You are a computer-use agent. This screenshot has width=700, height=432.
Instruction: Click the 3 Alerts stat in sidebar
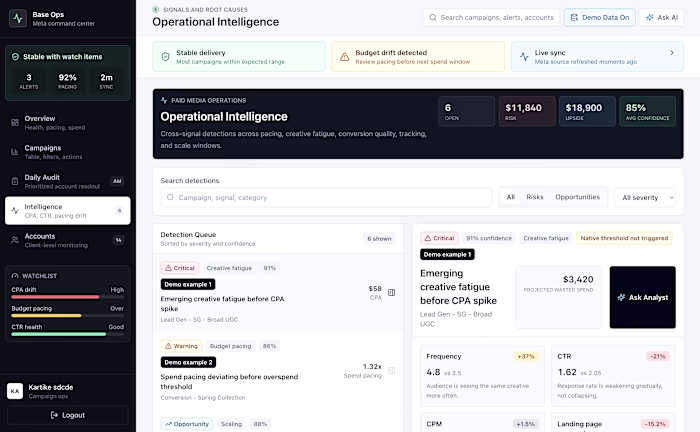click(29, 81)
